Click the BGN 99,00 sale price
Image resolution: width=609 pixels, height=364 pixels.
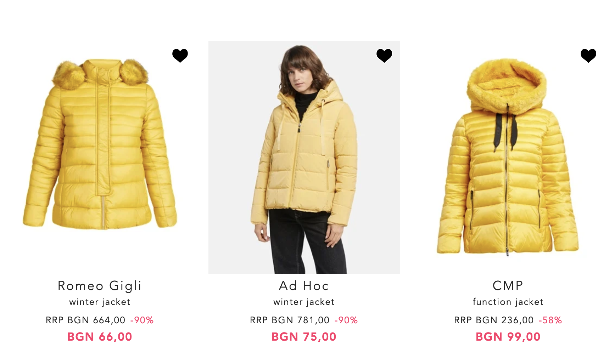click(x=508, y=337)
